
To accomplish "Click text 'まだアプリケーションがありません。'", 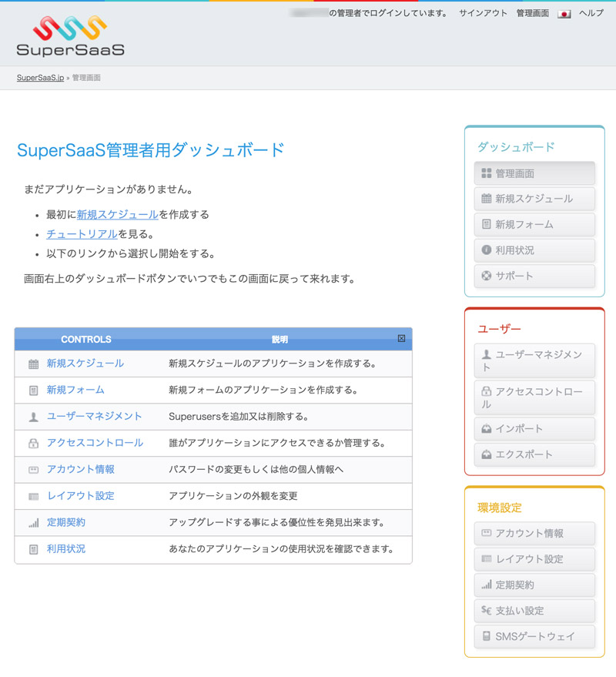I will (x=109, y=189).
